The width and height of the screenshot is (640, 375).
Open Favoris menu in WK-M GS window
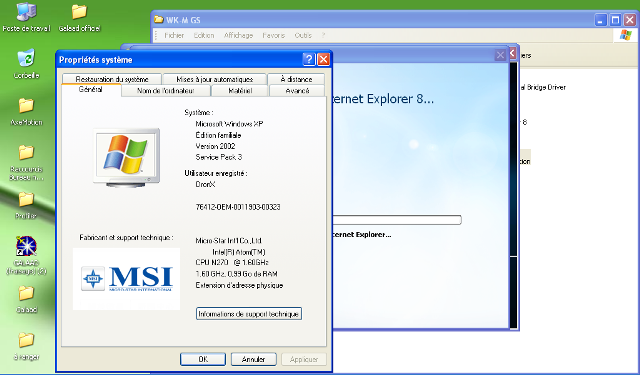pyautogui.click(x=273, y=36)
